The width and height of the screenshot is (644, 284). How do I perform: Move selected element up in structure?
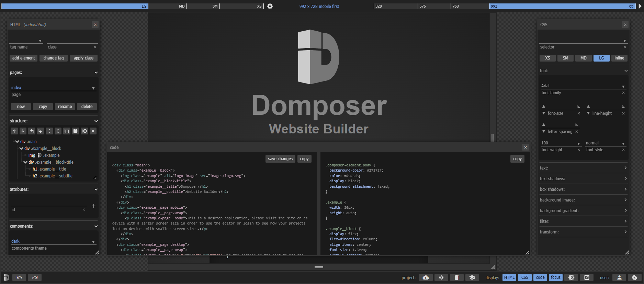(14, 131)
